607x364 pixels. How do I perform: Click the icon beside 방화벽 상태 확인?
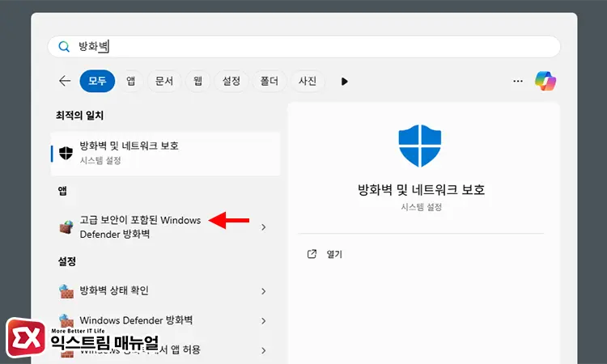pyautogui.click(x=66, y=291)
